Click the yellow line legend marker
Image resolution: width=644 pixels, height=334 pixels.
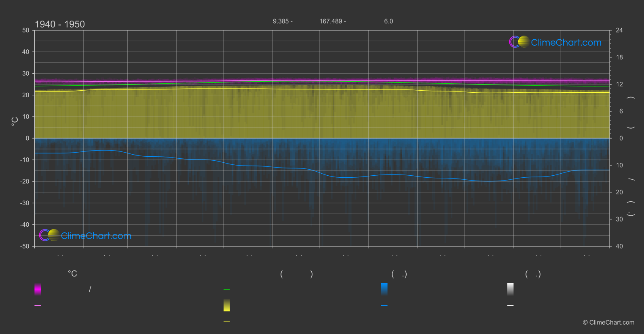click(x=227, y=321)
